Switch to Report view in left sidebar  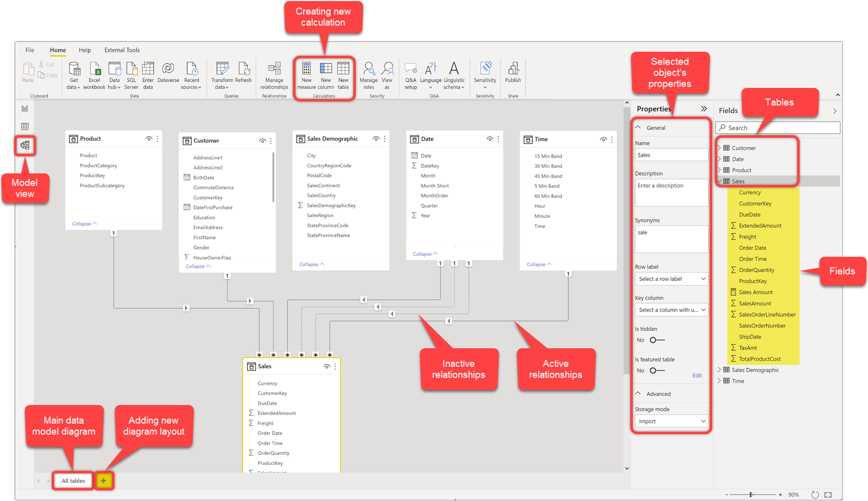25,108
